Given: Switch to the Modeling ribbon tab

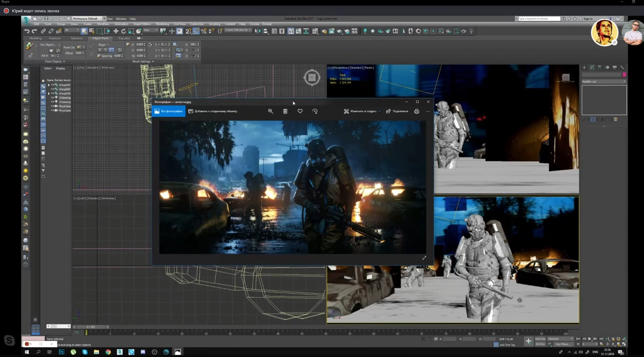Looking at the screenshot, I should click(x=36, y=38).
